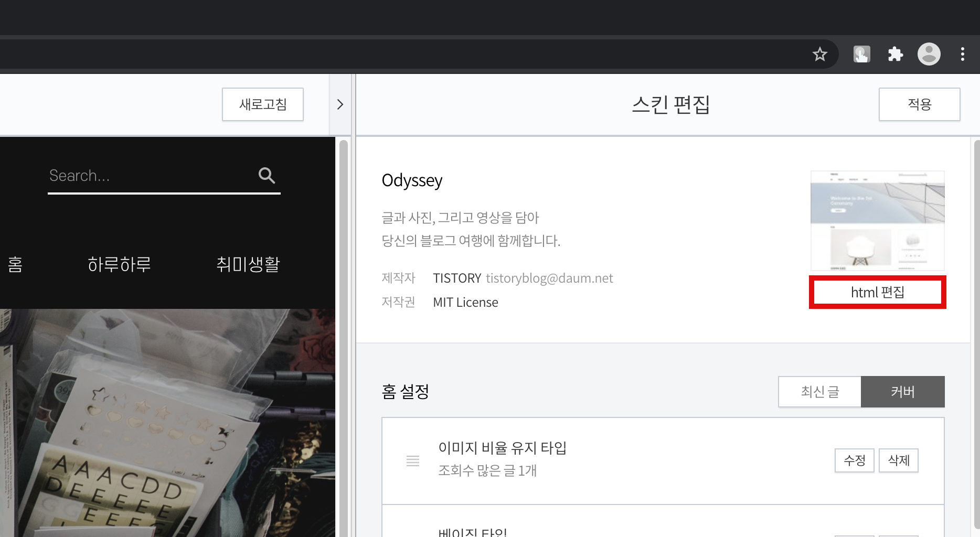Open the html 편집 button
The width and height of the screenshot is (980, 537).
pyautogui.click(x=877, y=292)
